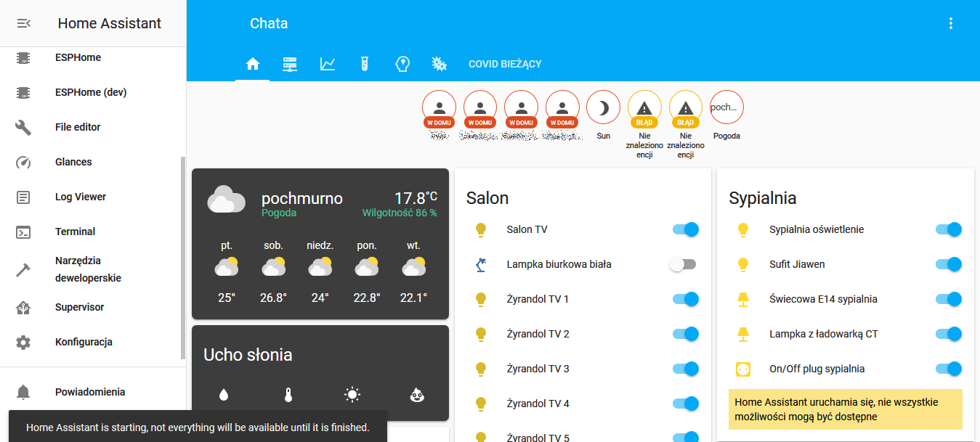
Task: Turn off Salon TV light switch
Action: click(x=684, y=229)
